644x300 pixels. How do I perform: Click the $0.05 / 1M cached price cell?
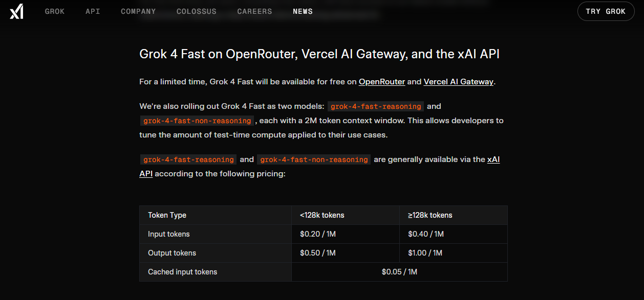pyautogui.click(x=399, y=272)
